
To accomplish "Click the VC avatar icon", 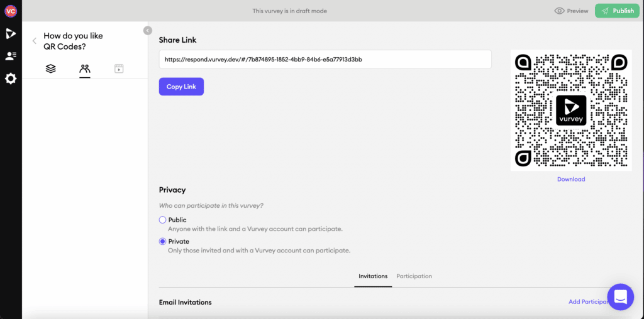I will 10,11.
